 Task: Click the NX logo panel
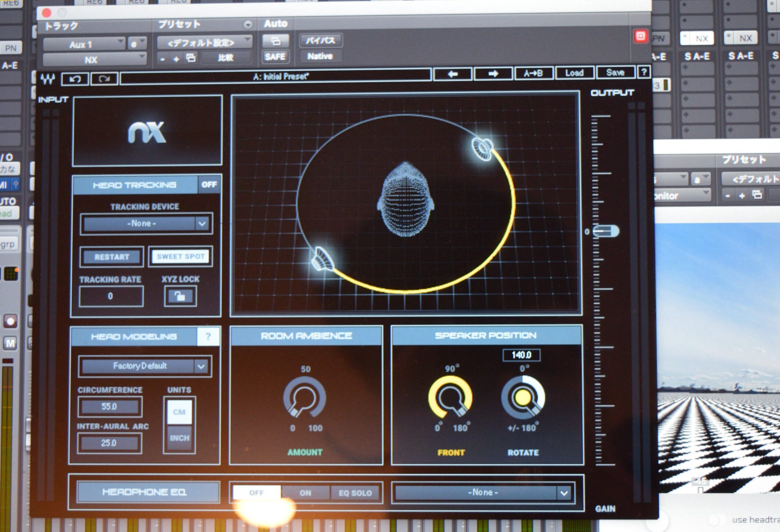click(147, 131)
